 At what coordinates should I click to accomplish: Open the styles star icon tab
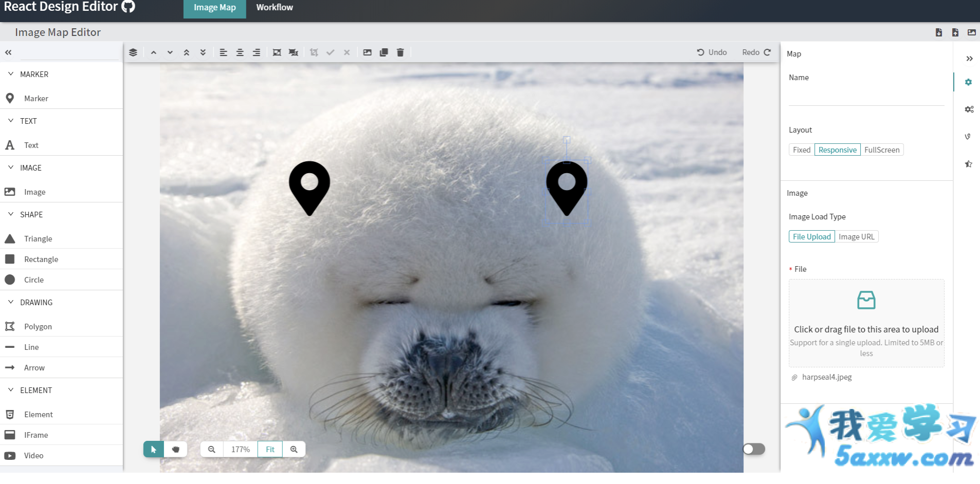[x=968, y=164]
